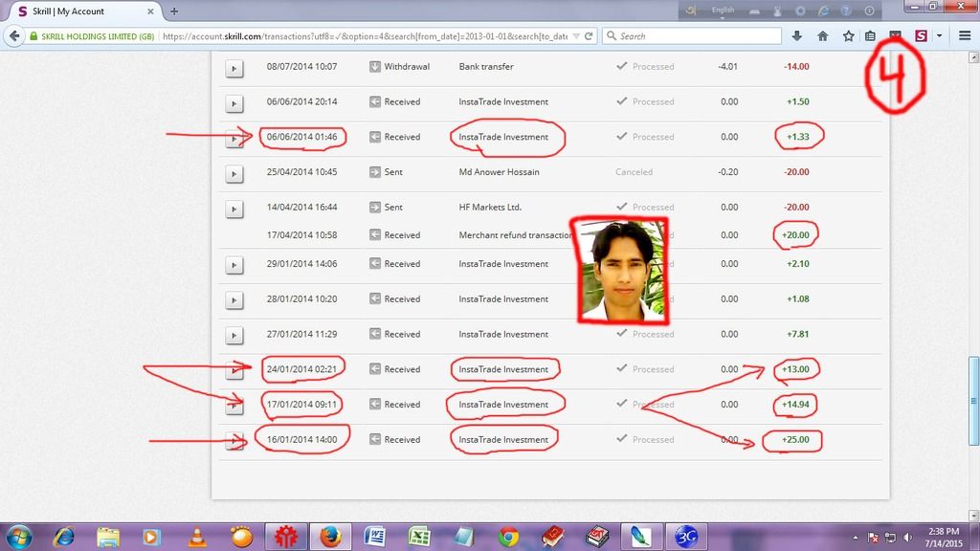Click Sent icon for Md Anower Hossain
Image resolution: width=980 pixels, height=551 pixels.
[x=375, y=172]
